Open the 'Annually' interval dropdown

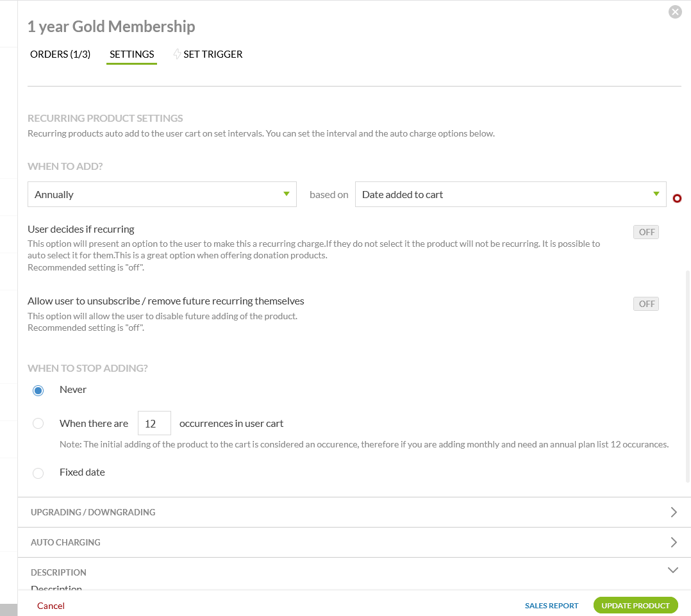[162, 194]
